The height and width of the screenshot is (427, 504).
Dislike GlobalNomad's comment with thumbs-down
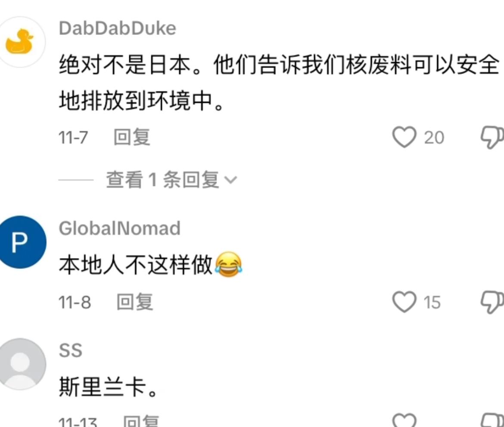click(492, 302)
